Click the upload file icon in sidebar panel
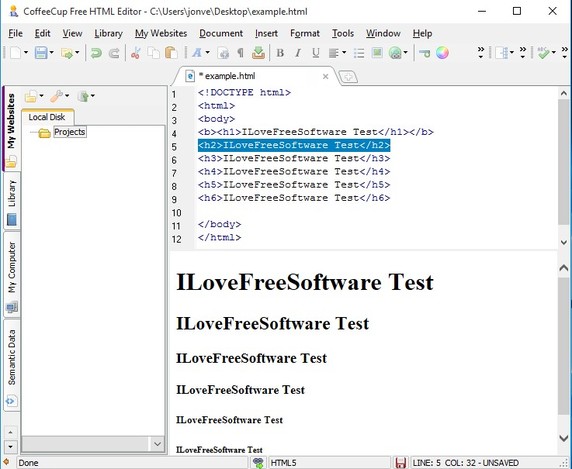This screenshot has width=572, height=469. point(83,96)
